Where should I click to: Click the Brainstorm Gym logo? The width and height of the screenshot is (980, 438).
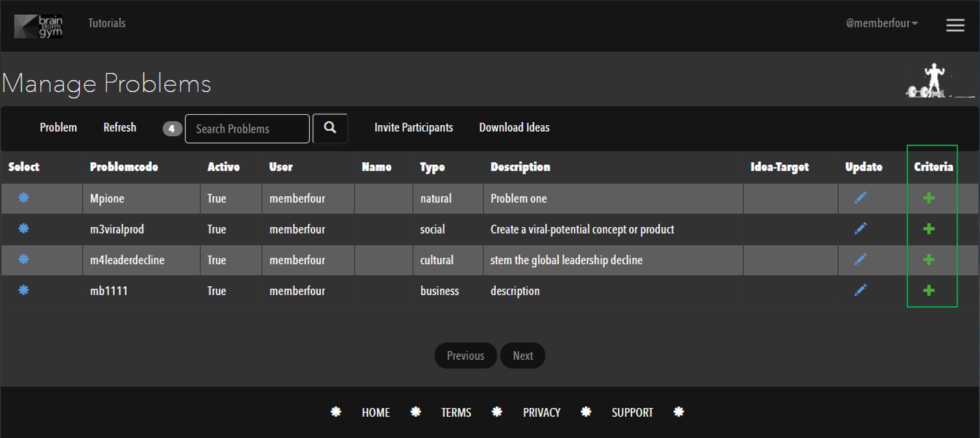tap(38, 26)
